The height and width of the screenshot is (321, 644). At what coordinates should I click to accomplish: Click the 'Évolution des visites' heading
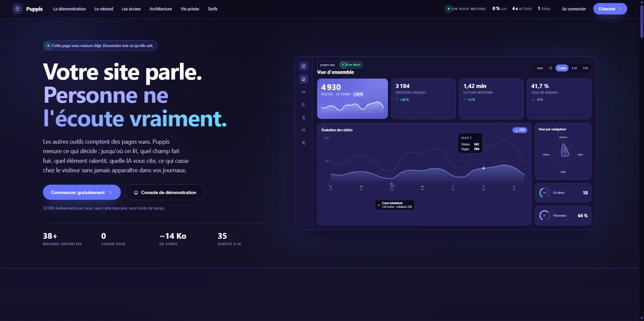(x=337, y=130)
